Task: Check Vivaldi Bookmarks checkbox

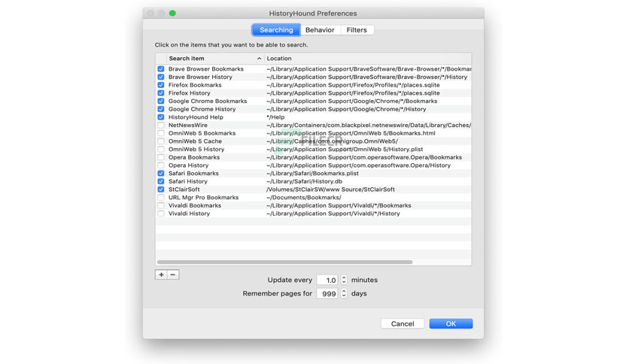Action: (x=161, y=205)
